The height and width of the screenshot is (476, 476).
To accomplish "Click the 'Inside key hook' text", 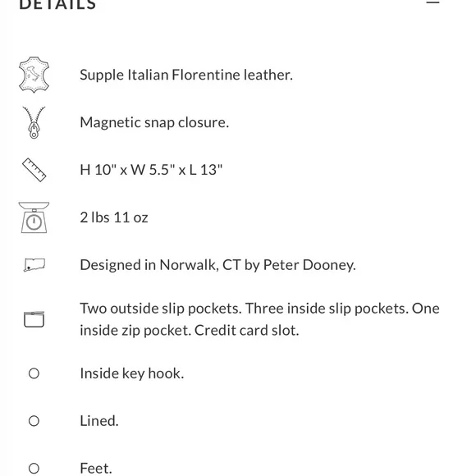I will [132, 373].
